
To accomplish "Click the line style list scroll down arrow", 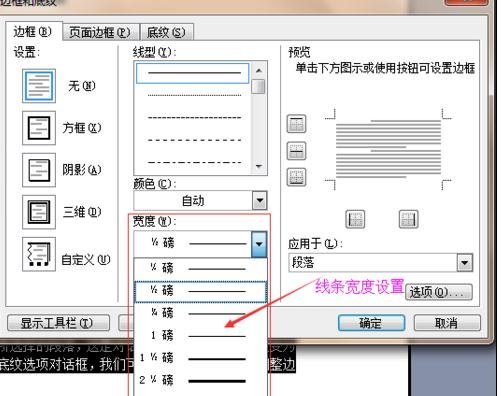I will [259, 166].
